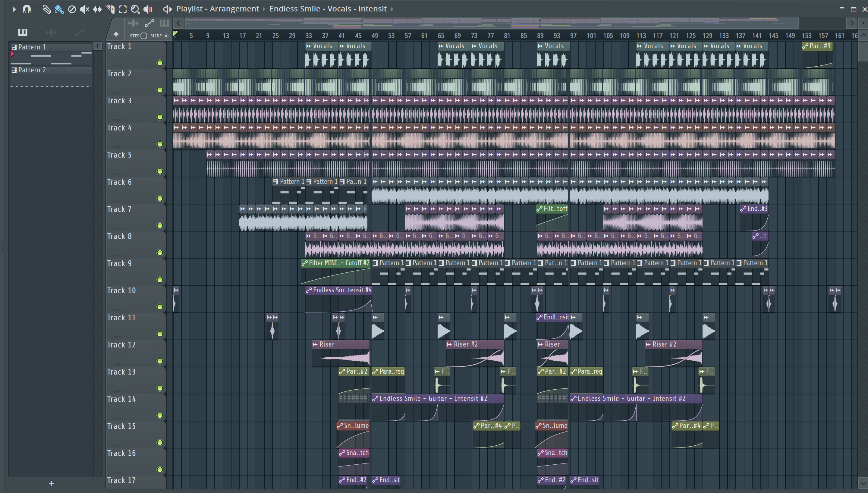Show patterns in the picker panel

click(x=23, y=32)
